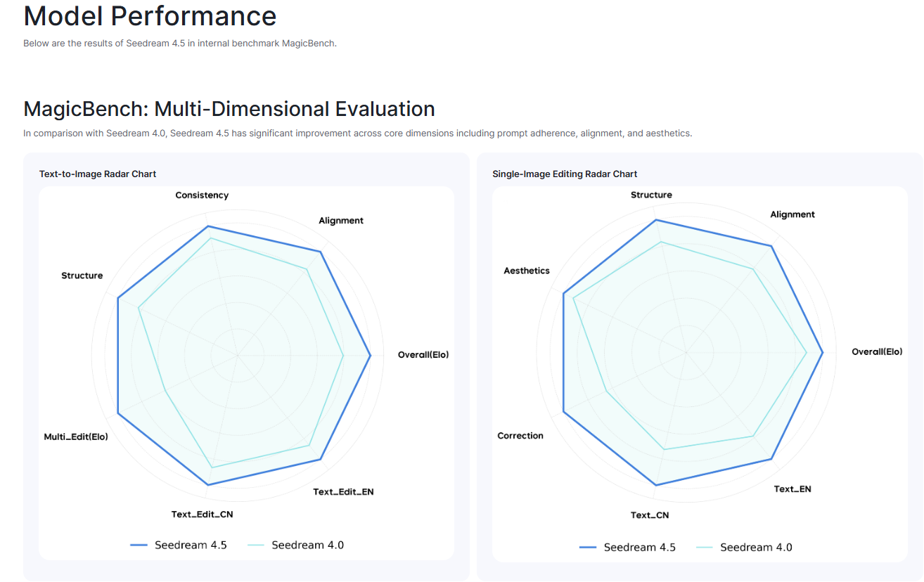This screenshot has height=582, width=924.
Task: Click Structure label on Text-to-Image radar chart
Action: [x=82, y=276]
